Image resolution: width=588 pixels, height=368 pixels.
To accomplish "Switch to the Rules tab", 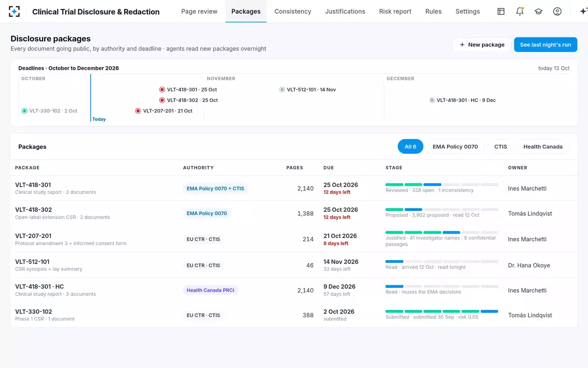I will [x=434, y=11].
